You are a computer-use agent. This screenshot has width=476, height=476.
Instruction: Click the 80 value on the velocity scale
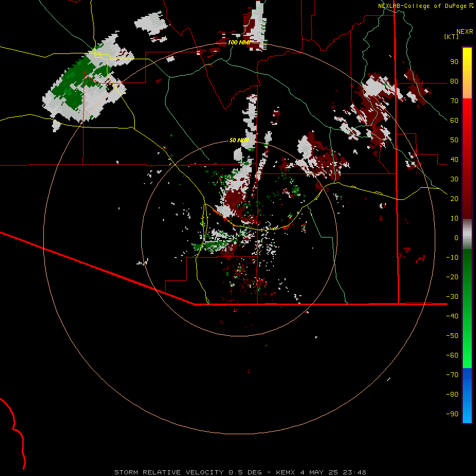[454, 81]
